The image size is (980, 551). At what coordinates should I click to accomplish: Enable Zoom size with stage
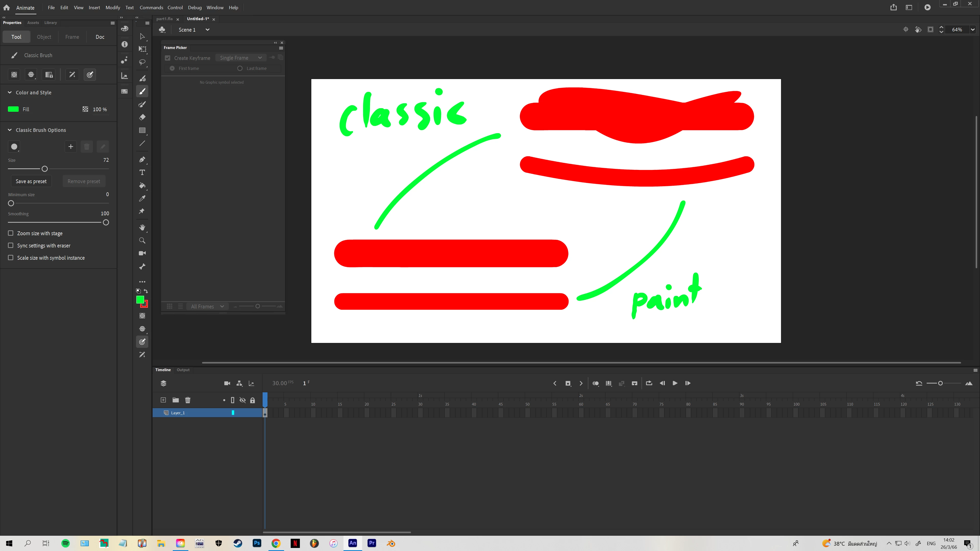coord(11,233)
